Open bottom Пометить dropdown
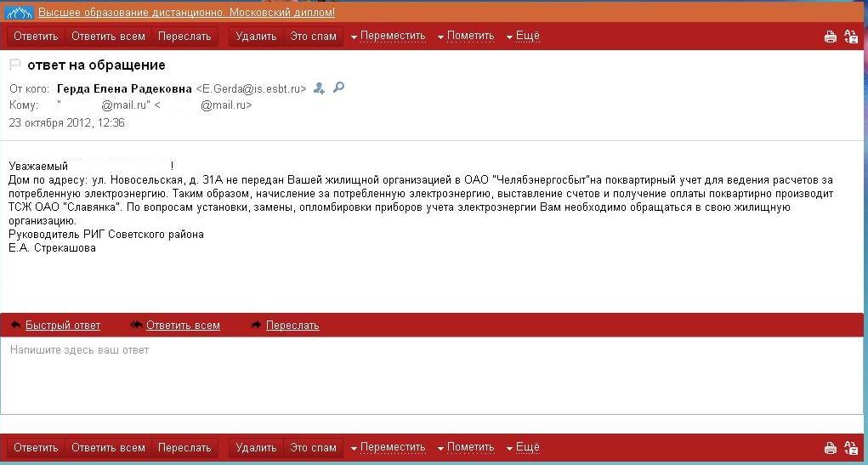Screen dimensions: 868x465 pos(466,448)
